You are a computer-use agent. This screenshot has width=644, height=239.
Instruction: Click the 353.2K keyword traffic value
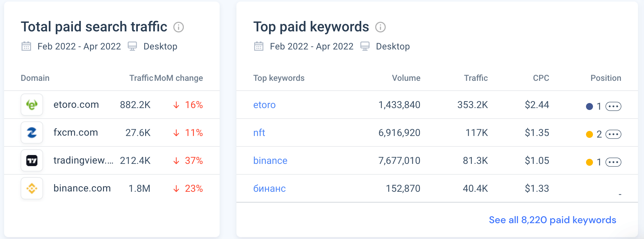[x=473, y=105]
